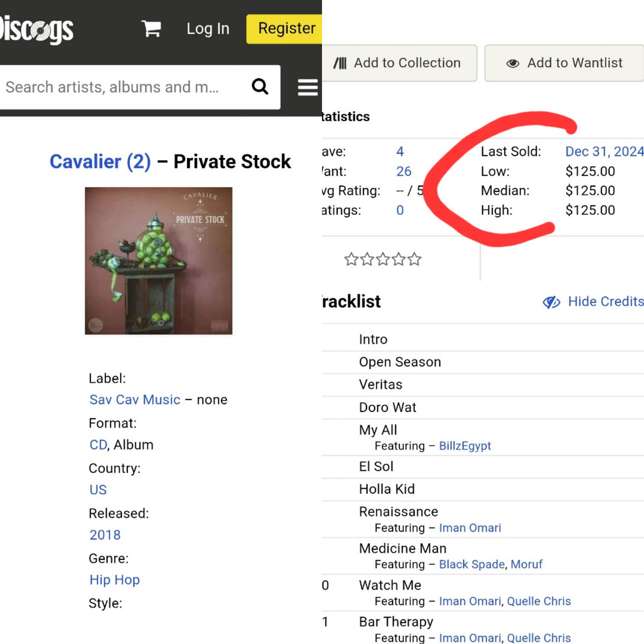
Task: Click the CD format link
Action: pos(98,445)
